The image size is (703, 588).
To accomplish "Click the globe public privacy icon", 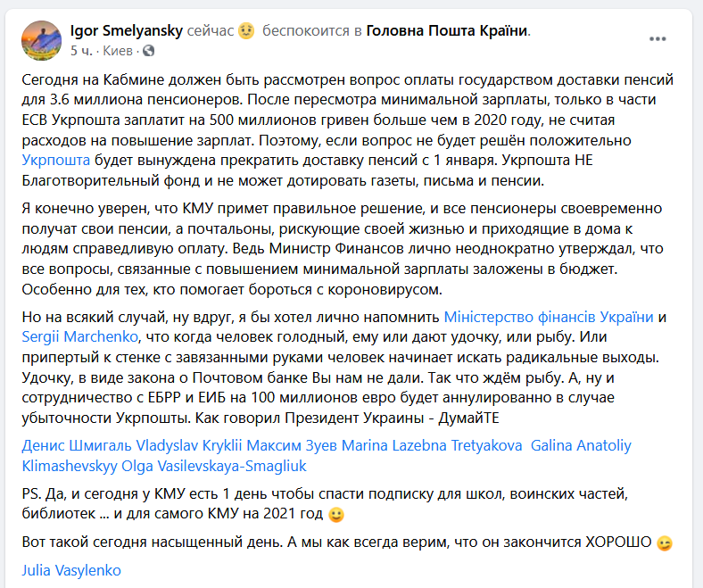I will point(148,51).
